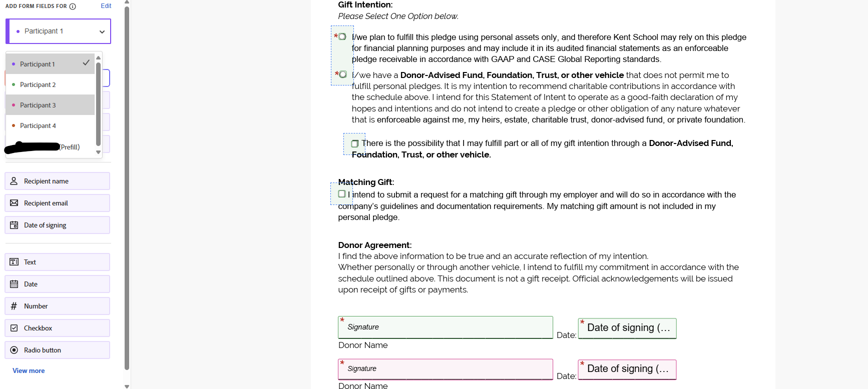
Task: Check the possibility of Donor-Advised Fund checkbox
Action: (354, 143)
